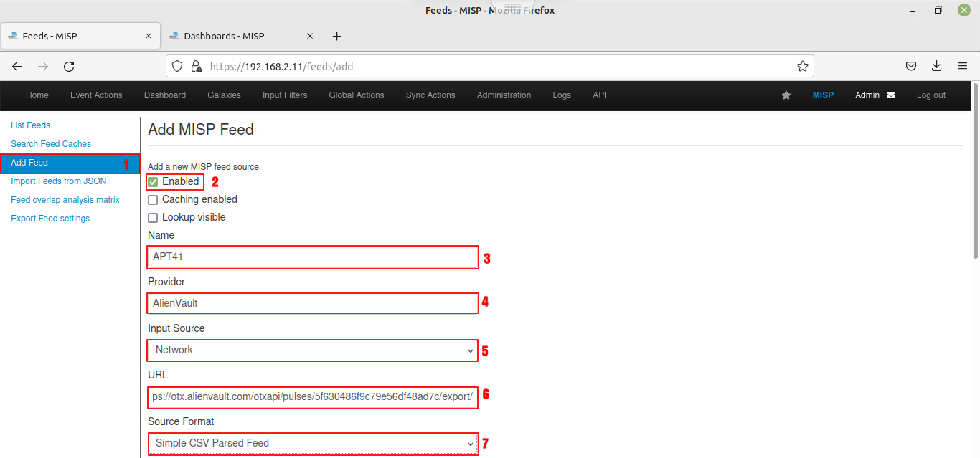The width and height of the screenshot is (980, 458).
Task: Open the Source Format dropdown
Action: pos(313,444)
